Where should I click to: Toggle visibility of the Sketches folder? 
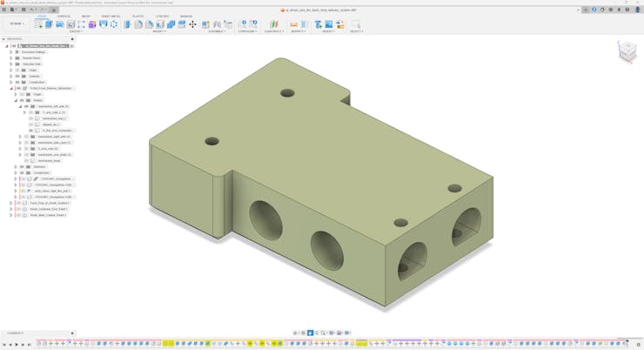coord(22,166)
